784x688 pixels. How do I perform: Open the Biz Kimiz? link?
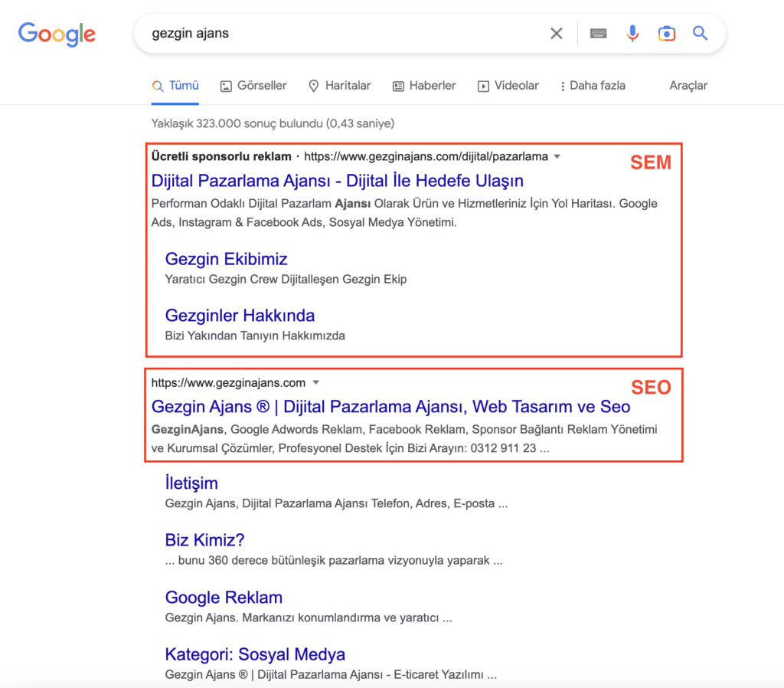204,540
